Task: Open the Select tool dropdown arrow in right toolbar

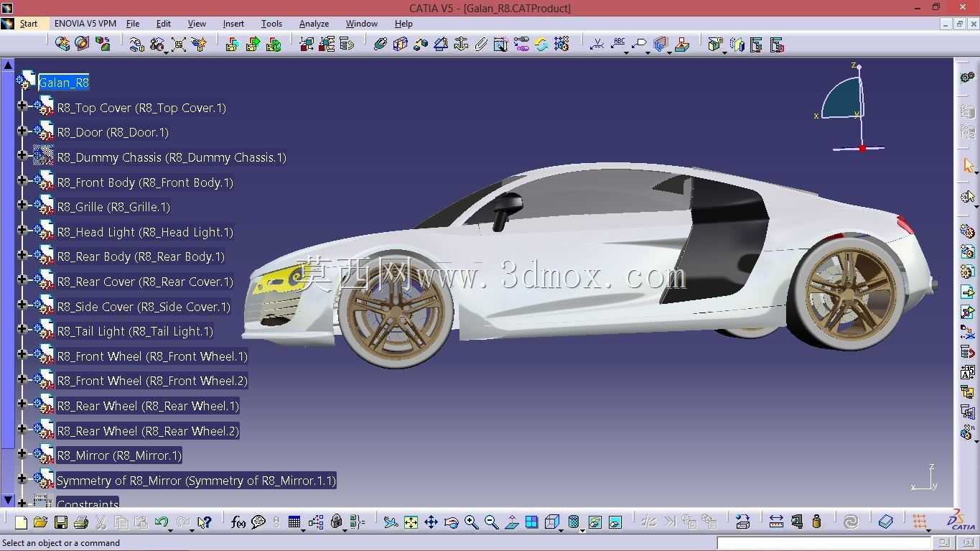Action: (x=976, y=173)
